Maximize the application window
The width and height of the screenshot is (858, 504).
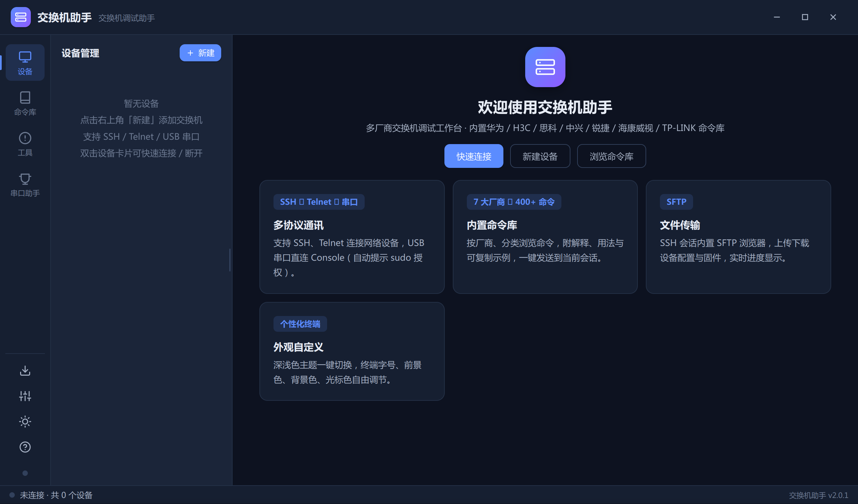click(805, 17)
